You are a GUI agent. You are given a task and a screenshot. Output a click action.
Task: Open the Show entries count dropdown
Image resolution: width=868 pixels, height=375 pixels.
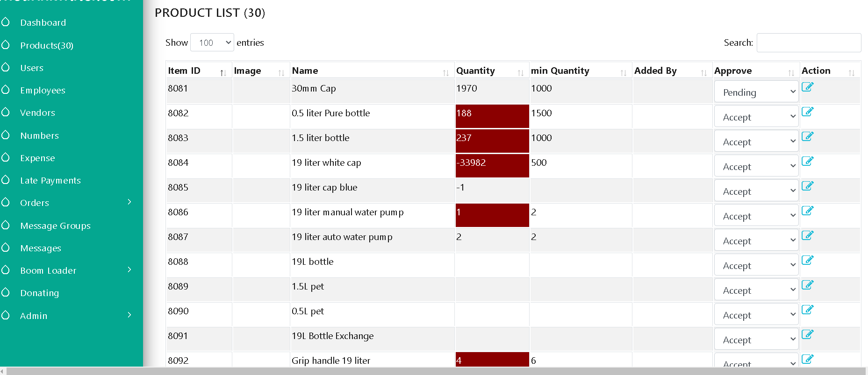(x=212, y=42)
